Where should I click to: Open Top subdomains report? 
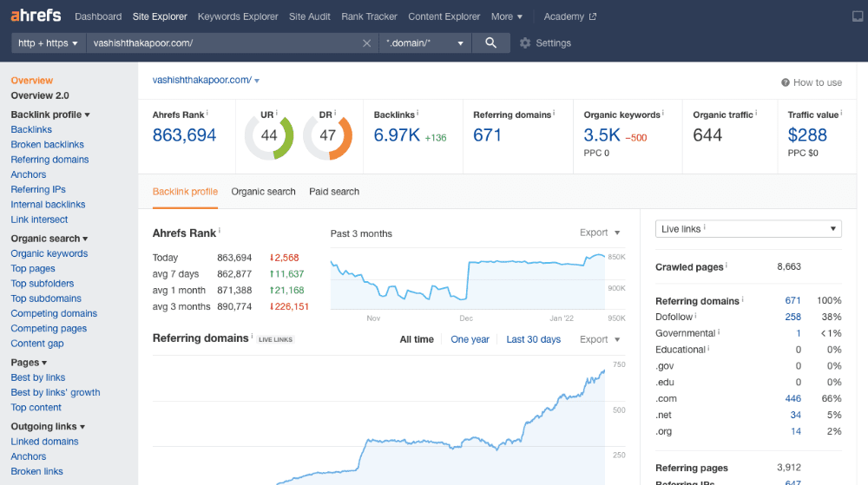[46, 298]
